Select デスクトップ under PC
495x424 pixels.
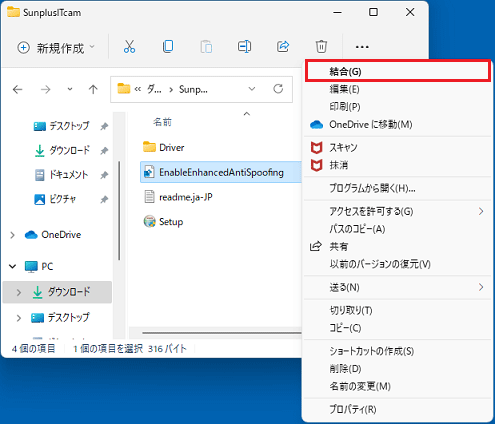coord(60,318)
